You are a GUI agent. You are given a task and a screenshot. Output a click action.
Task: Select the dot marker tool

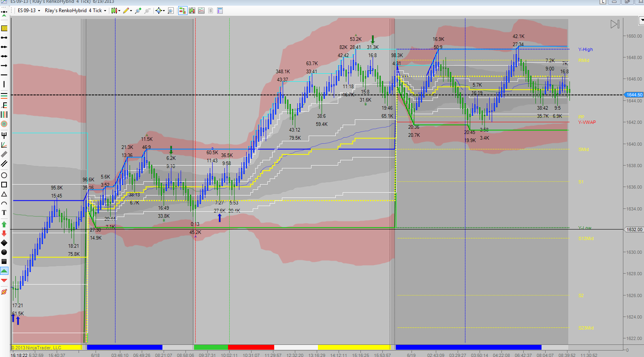(x=4, y=252)
